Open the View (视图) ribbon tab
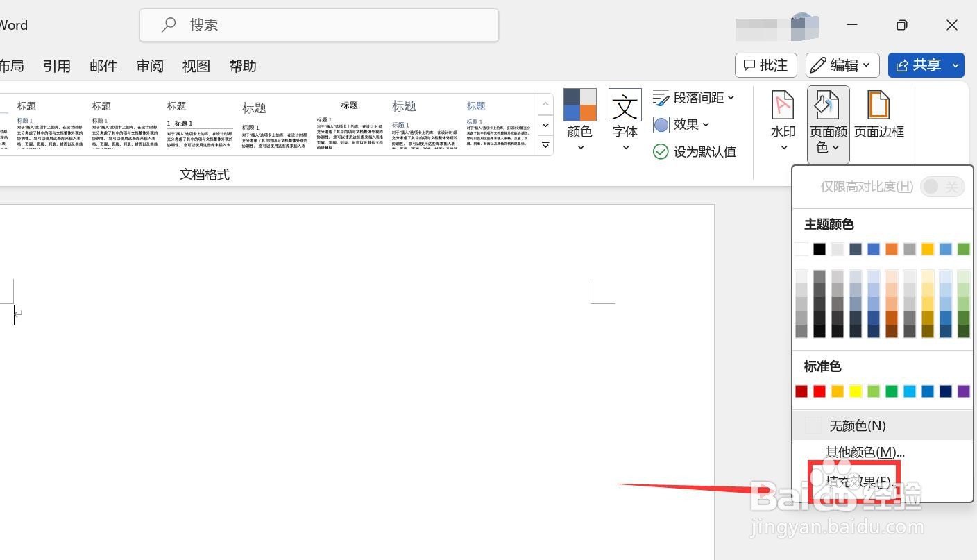Viewport: 977px width, 560px height. click(196, 66)
